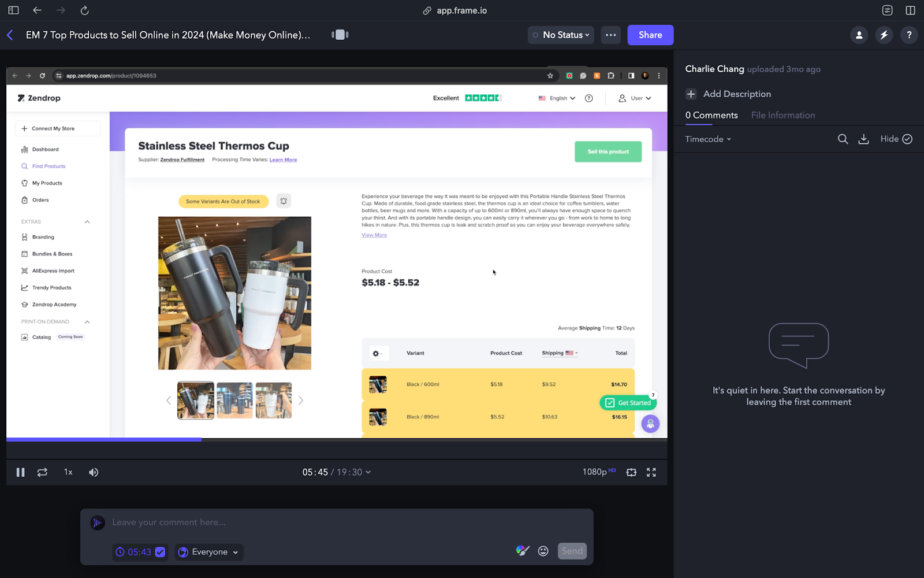This screenshot has height=578, width=924.
Task: Open the Timecode sort dropdown
Action: click(x=708, y=139)
